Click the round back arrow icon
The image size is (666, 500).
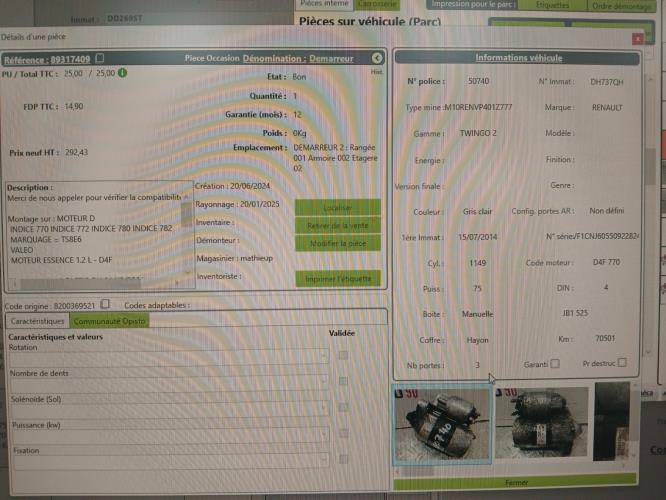[x=377, y=59]
